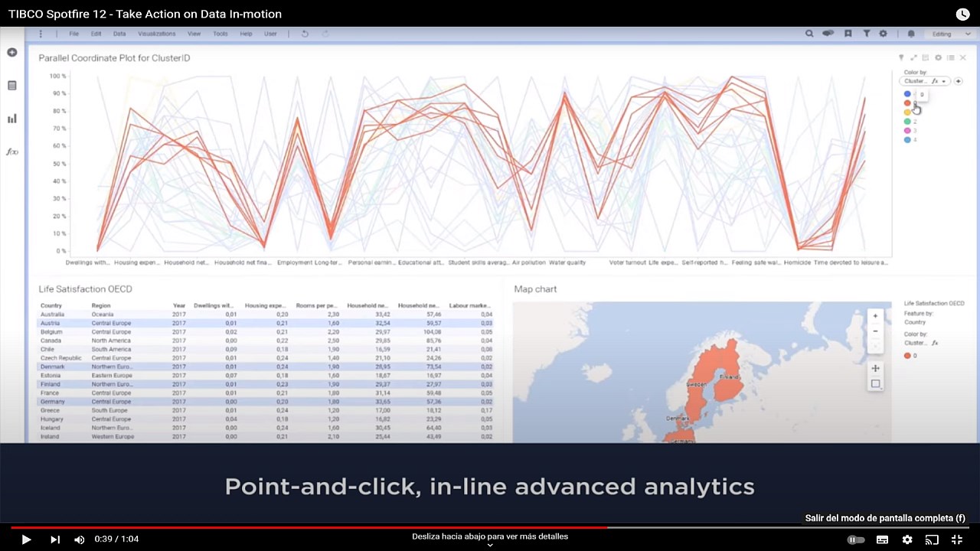The height and width of the screenshot is (551, 980).
Task: Open the View menu
Action: 194,34
